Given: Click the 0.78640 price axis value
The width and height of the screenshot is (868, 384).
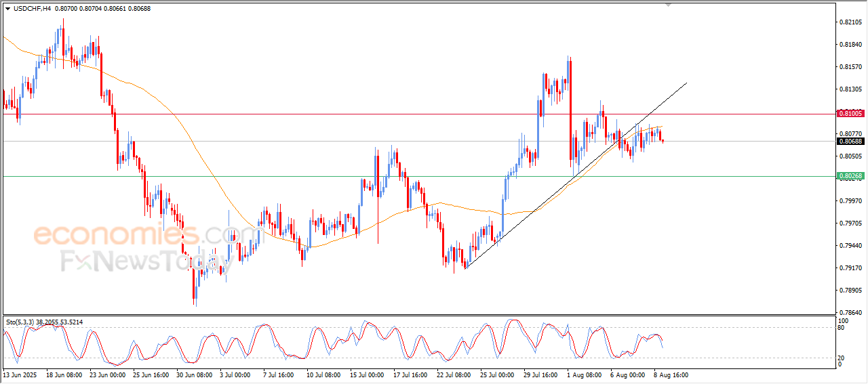Looking at the screenshot, I should click(x=851, y=313).
